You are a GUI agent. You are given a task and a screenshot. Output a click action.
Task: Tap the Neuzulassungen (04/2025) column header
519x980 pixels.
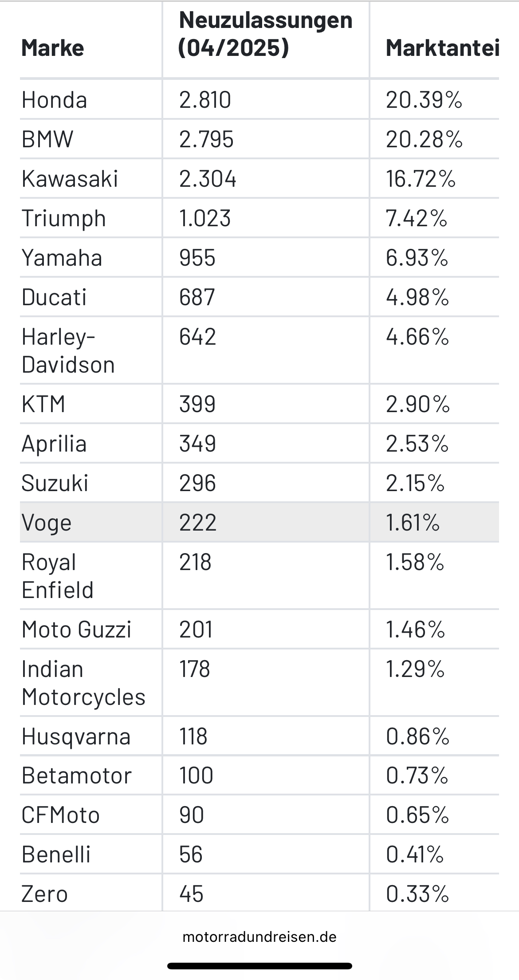[265, 34]
